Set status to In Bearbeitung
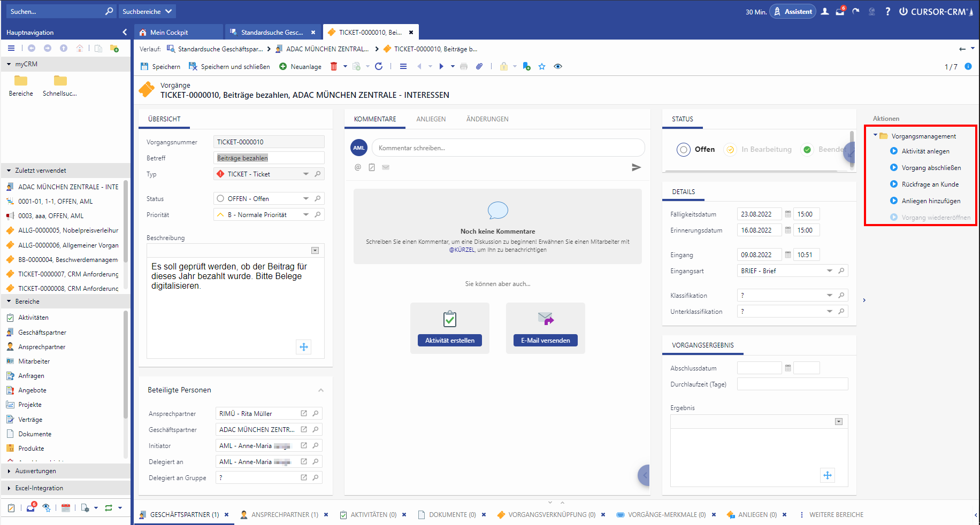Viewport: 980px width, 525px height. (x=730, y=150)
